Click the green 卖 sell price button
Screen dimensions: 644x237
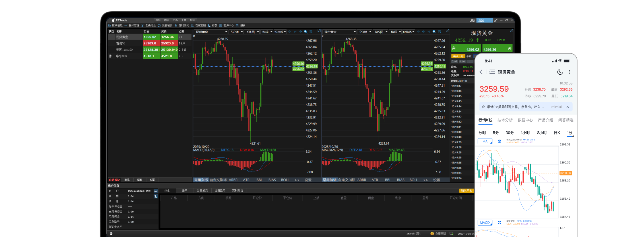(x=466, y=48)
